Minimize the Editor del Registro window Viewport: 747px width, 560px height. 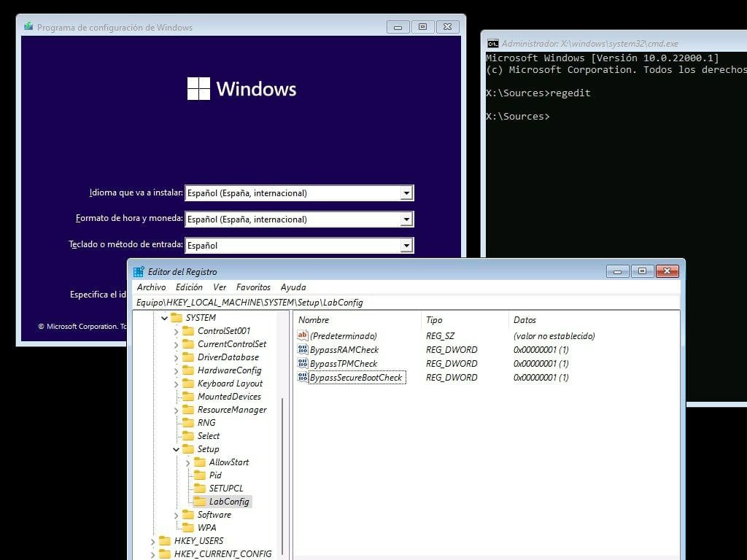617,271
